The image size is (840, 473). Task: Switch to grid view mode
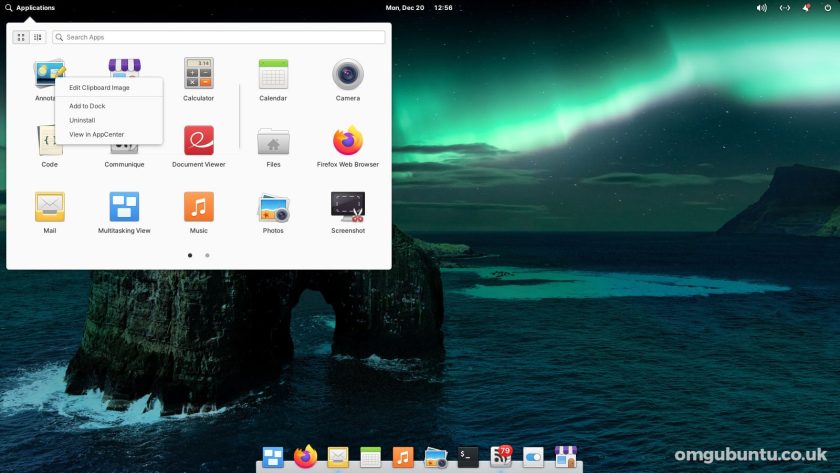21,37
